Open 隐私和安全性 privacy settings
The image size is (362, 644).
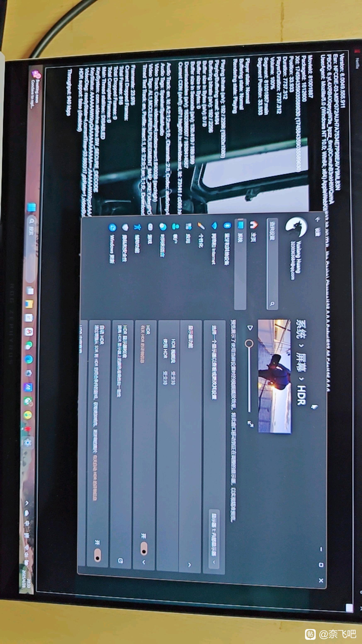click(x=124, y=243)
